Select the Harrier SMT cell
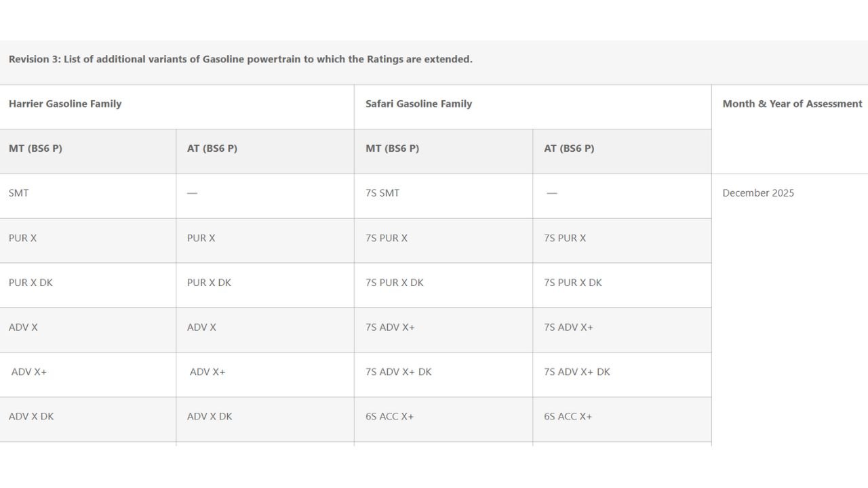 click(19, 193)
